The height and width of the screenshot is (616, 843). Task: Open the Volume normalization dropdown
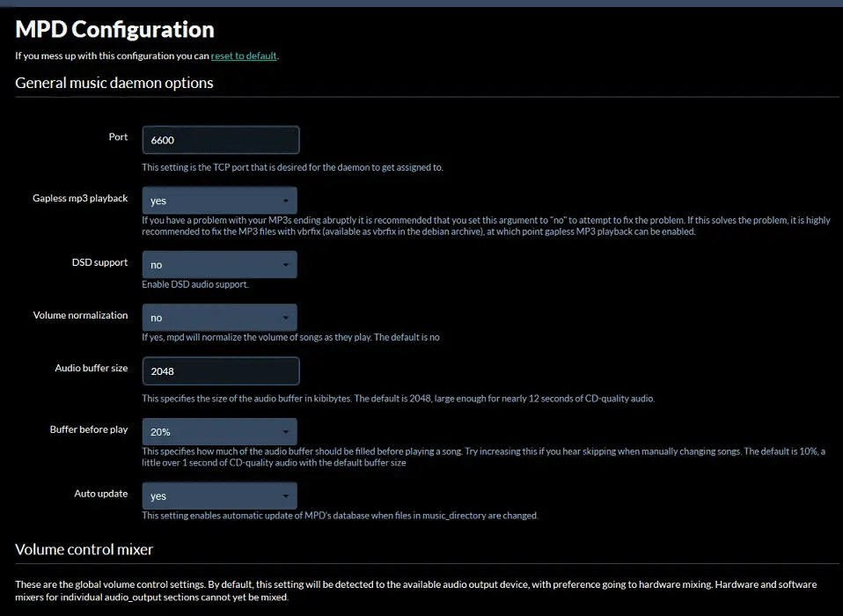tap(219, 318)
